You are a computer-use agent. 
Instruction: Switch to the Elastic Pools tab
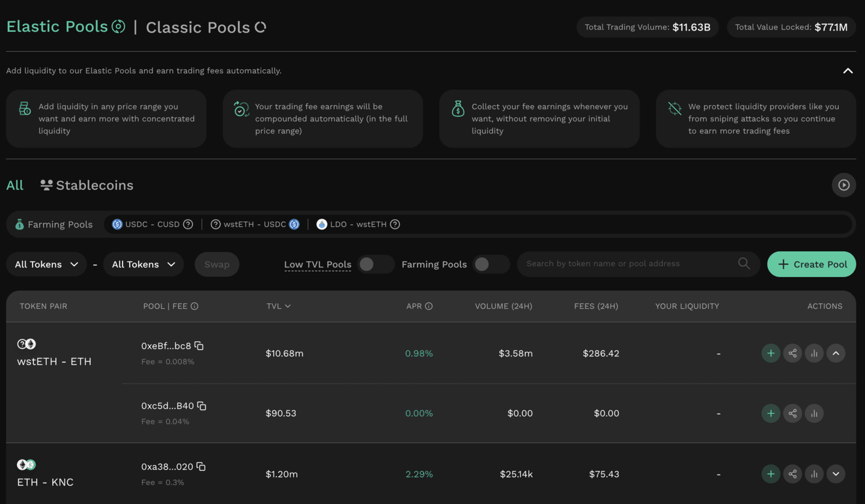click(x=65, y=26)
